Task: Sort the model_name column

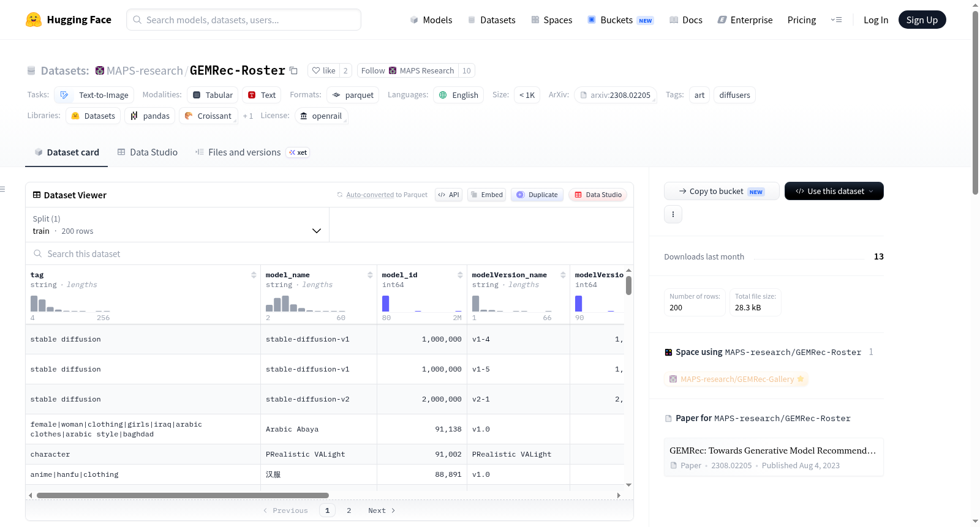Action: point(370,275)
